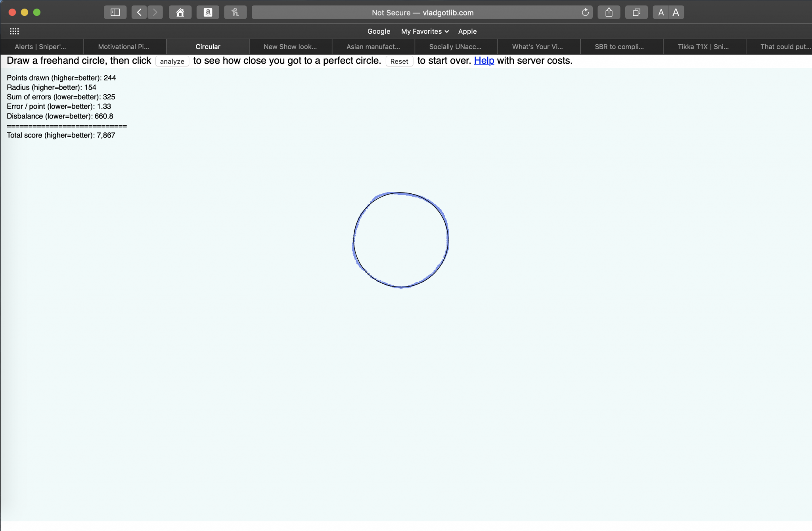This screenshot has height=531, width=812.
Task: Click the Error / point: 1.33 line
Action: 59,106
